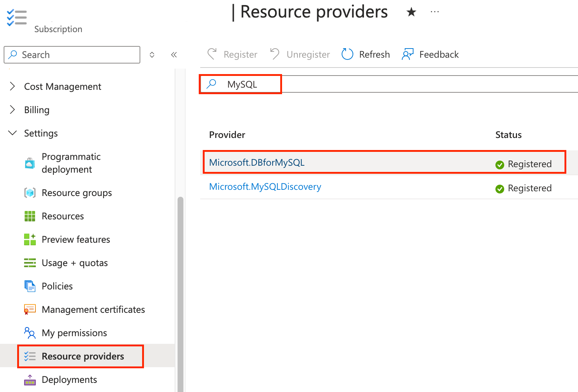
Task: Click the Management certificates icon
Action: pyautogui.click(x=30, y=310)
